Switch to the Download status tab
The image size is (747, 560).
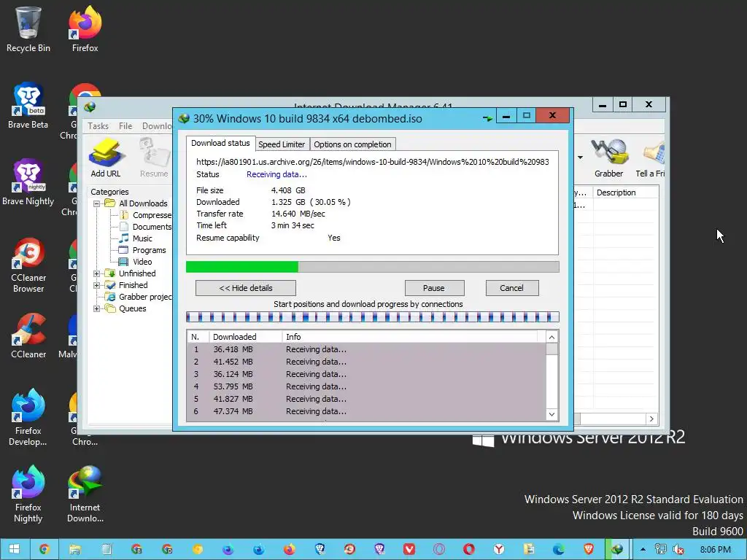click(220, 143)
